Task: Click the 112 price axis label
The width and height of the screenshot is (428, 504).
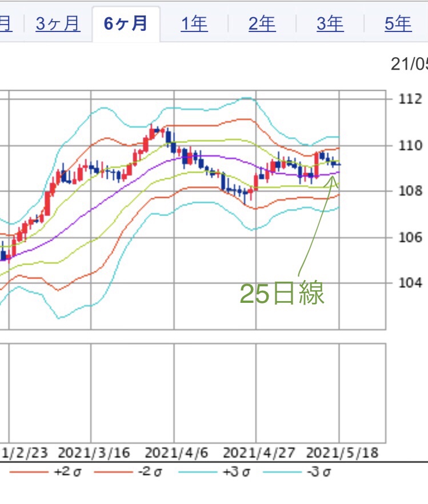Action: click(x=410, y=99)
